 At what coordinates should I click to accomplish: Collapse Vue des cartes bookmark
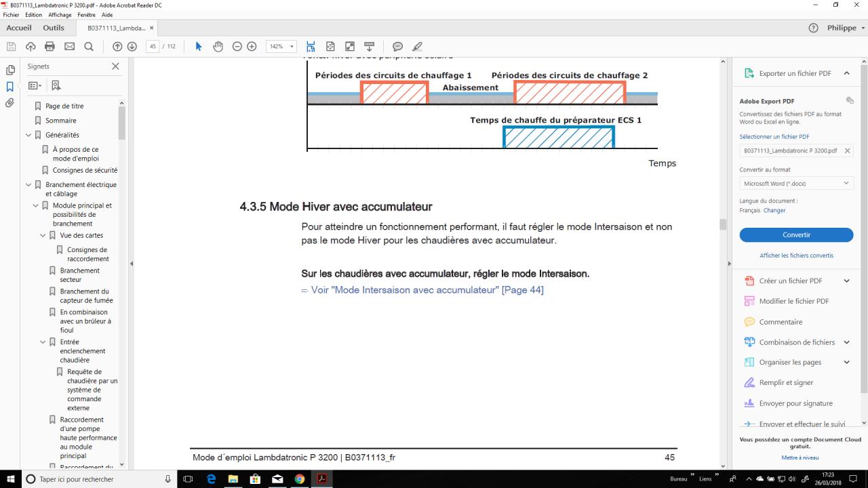click(43, 235)
